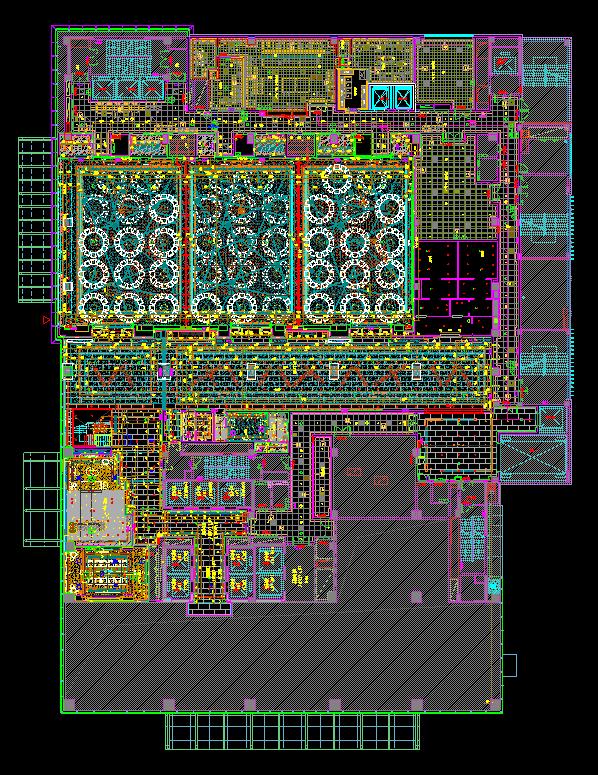Select the orange-patterned room at lower left
This screenshot has height=775, width=598.
[x=107, y=573]
